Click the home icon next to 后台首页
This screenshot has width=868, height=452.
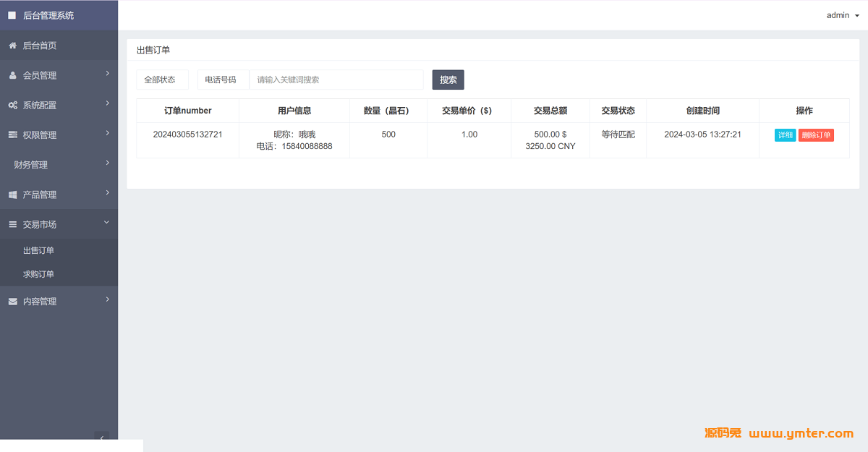(12, 46)
